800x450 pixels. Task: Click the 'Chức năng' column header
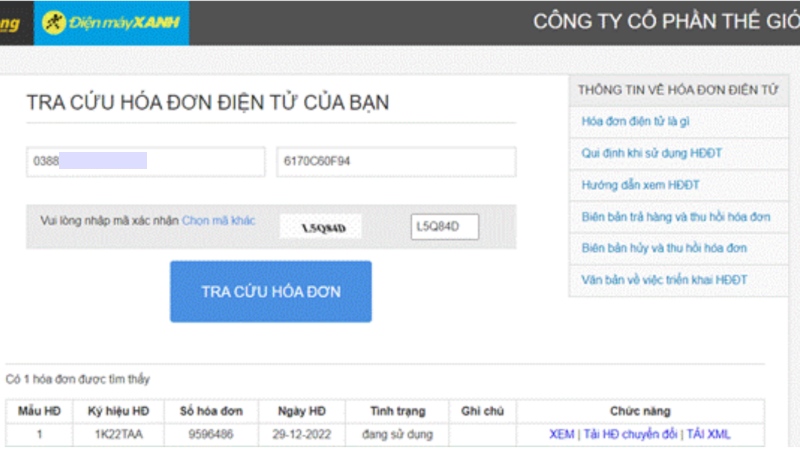tap(640, 411)
